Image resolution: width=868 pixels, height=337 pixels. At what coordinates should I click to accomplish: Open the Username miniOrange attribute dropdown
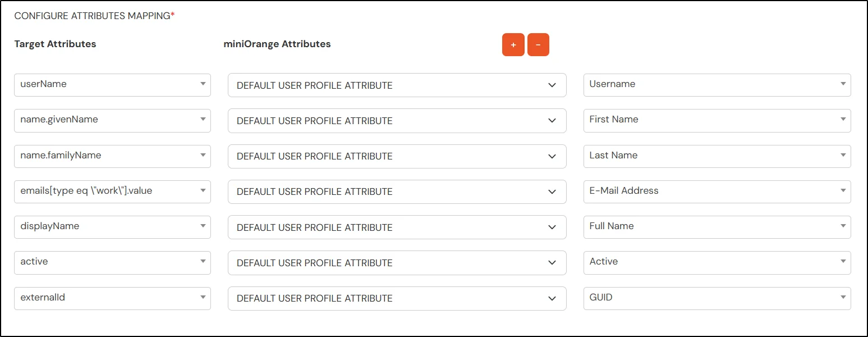coord(717,85)
